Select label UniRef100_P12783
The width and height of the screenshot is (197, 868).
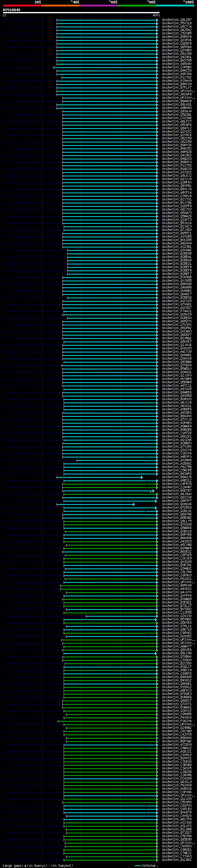pyautogui.click(x=176, y=165)
